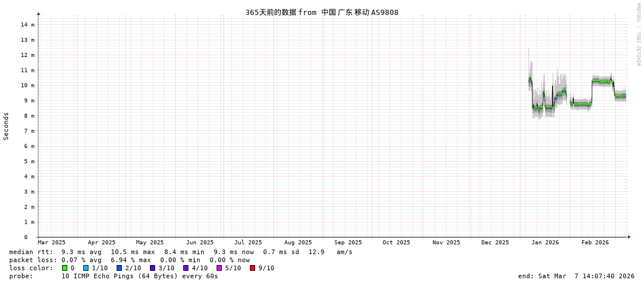Click the light blue 1/10 loss swatch

tap(86, 268)
